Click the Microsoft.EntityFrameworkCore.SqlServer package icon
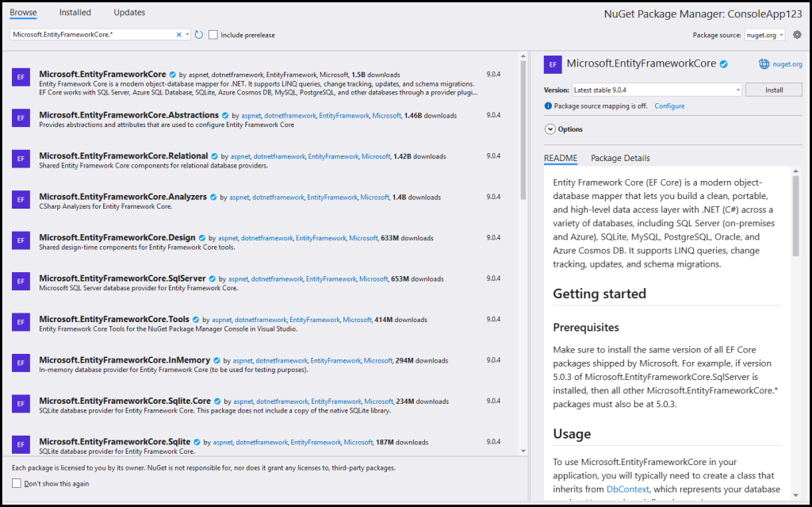The width and height of the screenshot is (812, 507). (21, 281)
